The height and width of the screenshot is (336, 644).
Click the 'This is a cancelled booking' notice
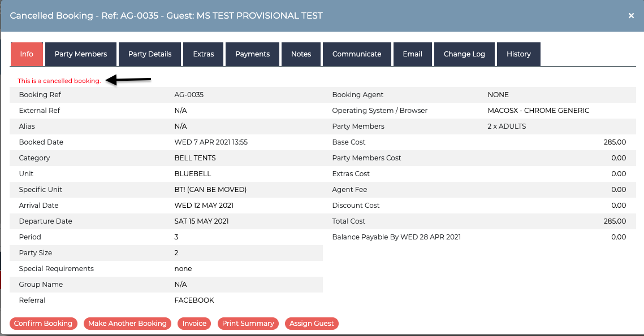pyautogui.click(x=59, y=81)
